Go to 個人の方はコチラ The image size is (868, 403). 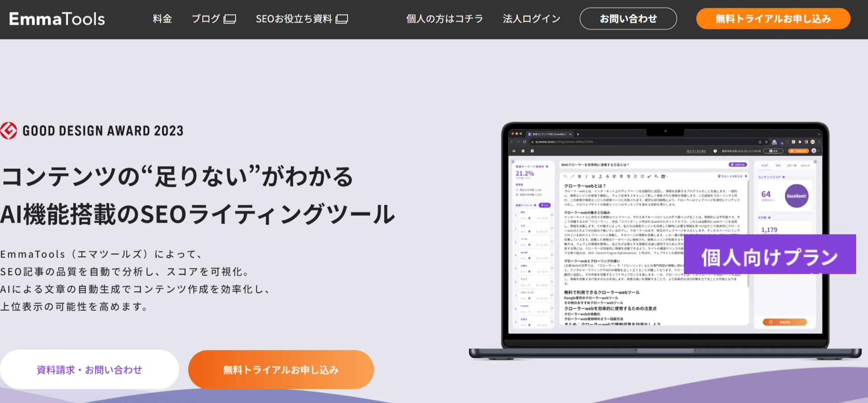click(444, 19)
